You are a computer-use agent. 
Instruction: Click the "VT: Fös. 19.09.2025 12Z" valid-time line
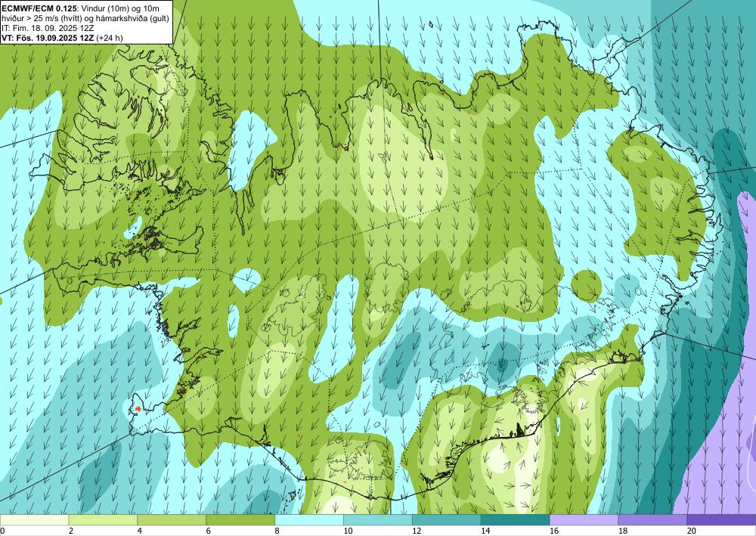(x=48, y=38)
